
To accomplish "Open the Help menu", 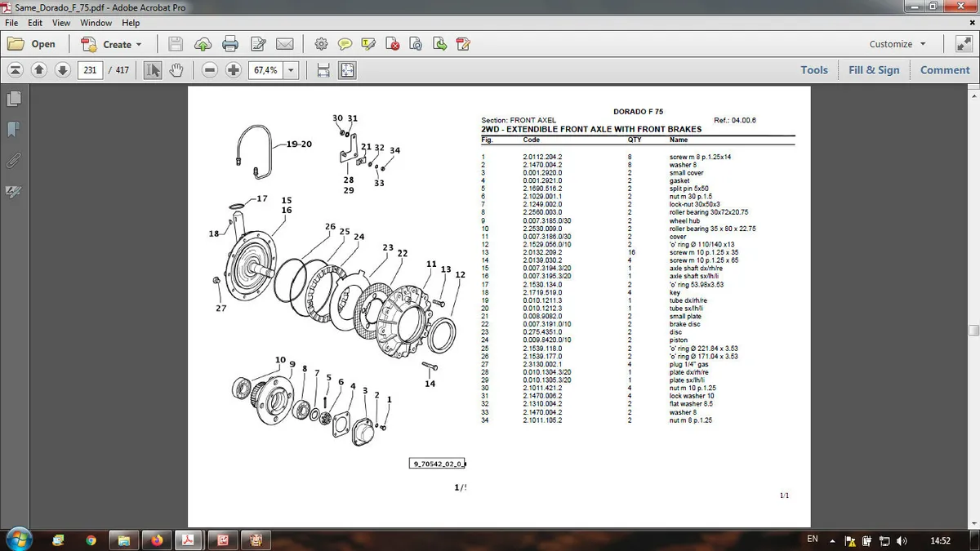I will click(131, 22).
